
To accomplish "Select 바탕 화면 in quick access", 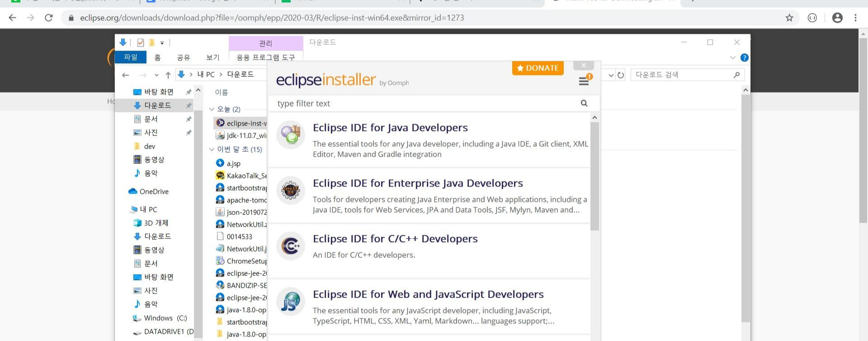I will click(159, 92).
